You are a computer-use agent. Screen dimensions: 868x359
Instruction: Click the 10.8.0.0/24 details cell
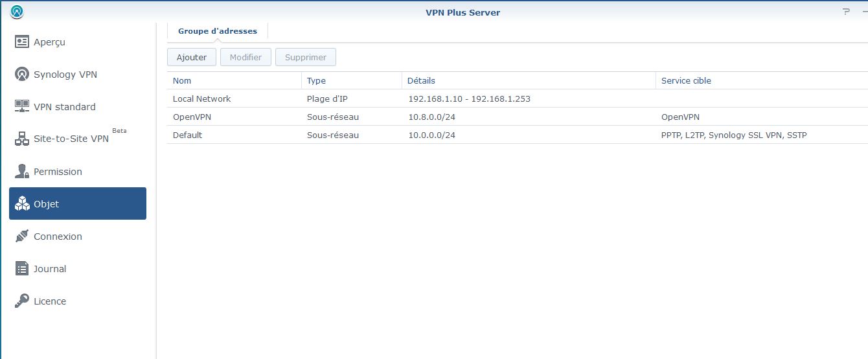[x=431, y=117]
